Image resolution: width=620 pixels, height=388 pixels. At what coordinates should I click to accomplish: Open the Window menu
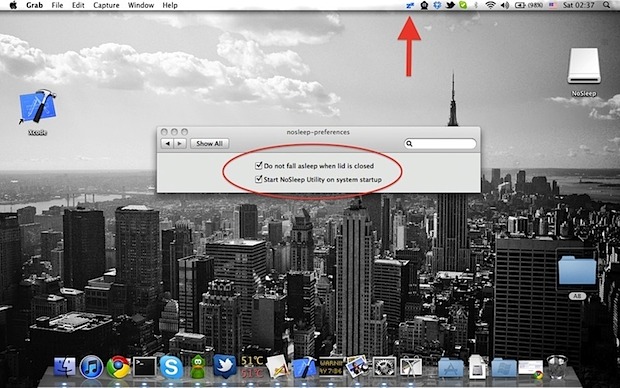141,5
